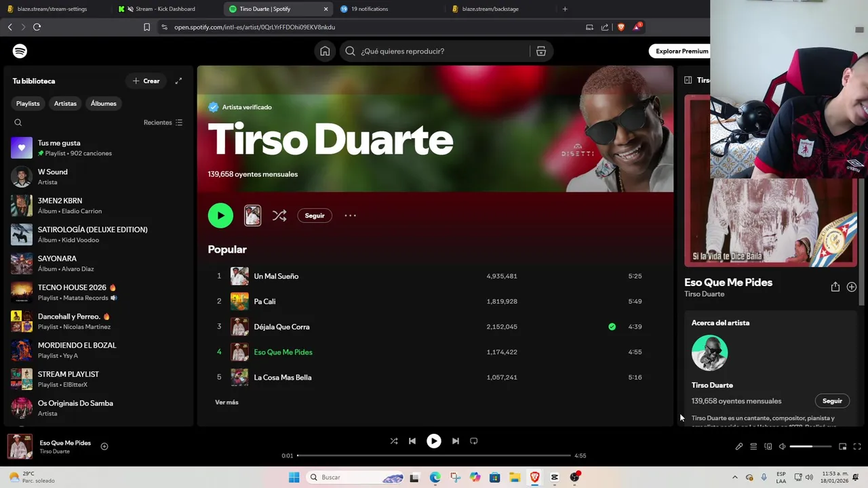Filter the library by Playlists

(28, 104)
